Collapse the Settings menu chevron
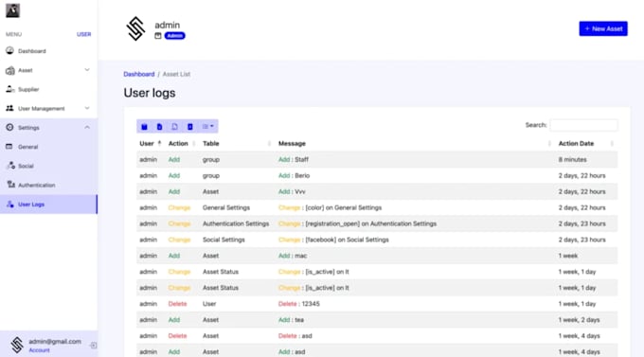The width and height of the screenshot is (644, 357). pyautogui.click(x=87, y=127)
